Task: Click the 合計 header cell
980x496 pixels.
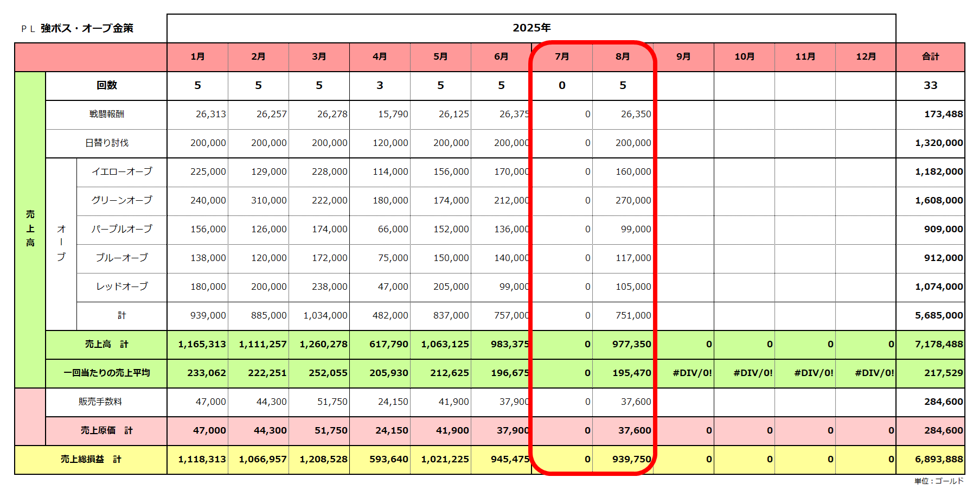Action: [930, 56]
